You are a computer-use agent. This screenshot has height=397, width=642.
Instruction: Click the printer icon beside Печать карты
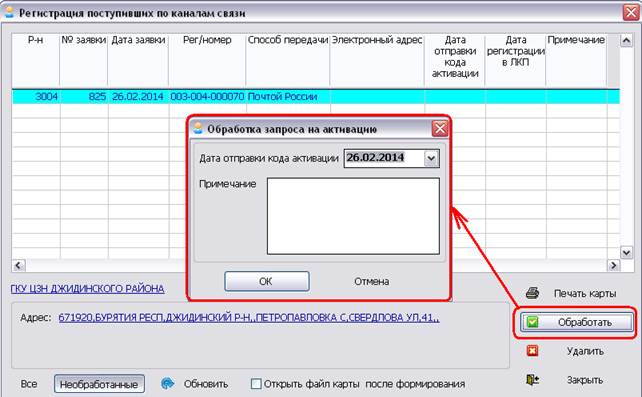[532, 293]
